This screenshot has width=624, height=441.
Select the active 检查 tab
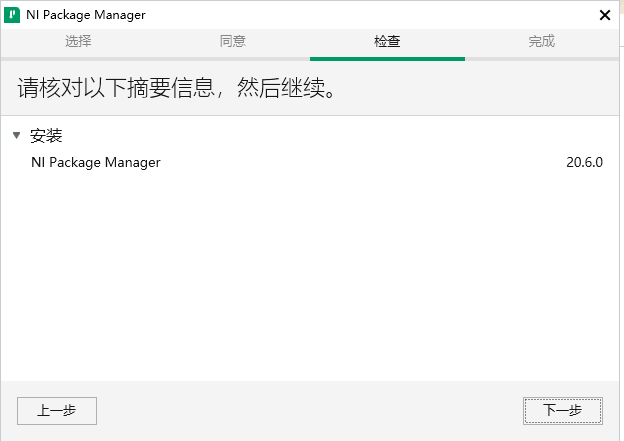387,42
